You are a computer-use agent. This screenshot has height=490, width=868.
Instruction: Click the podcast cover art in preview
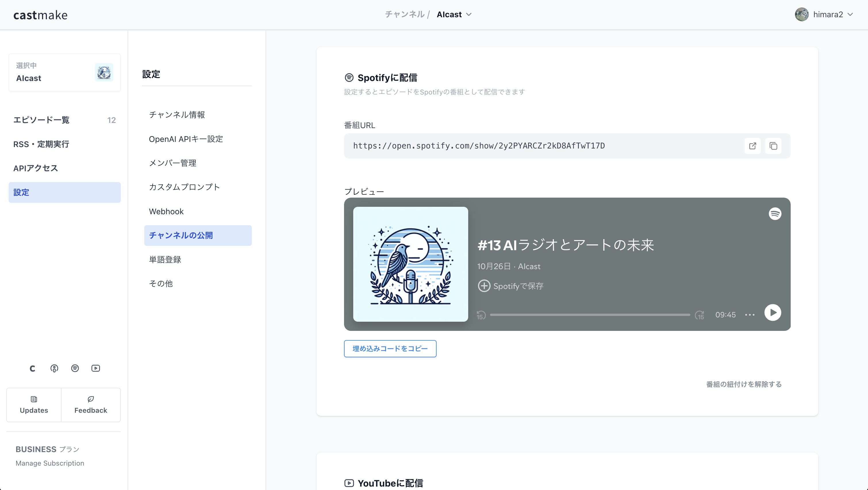(x=410, y=264)
